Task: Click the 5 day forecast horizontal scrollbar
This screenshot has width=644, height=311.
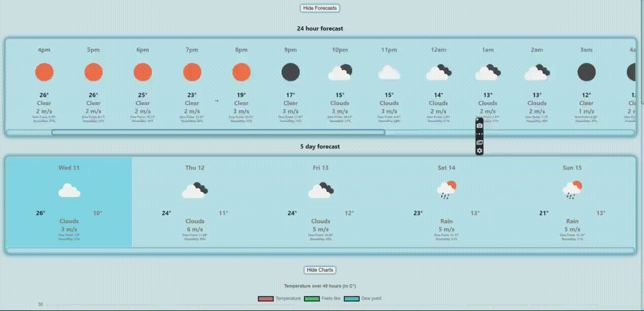Action: point(320,250)
